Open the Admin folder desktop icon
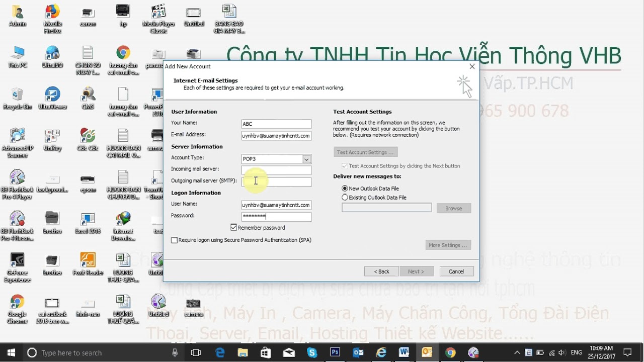 (x=17, y=15)
